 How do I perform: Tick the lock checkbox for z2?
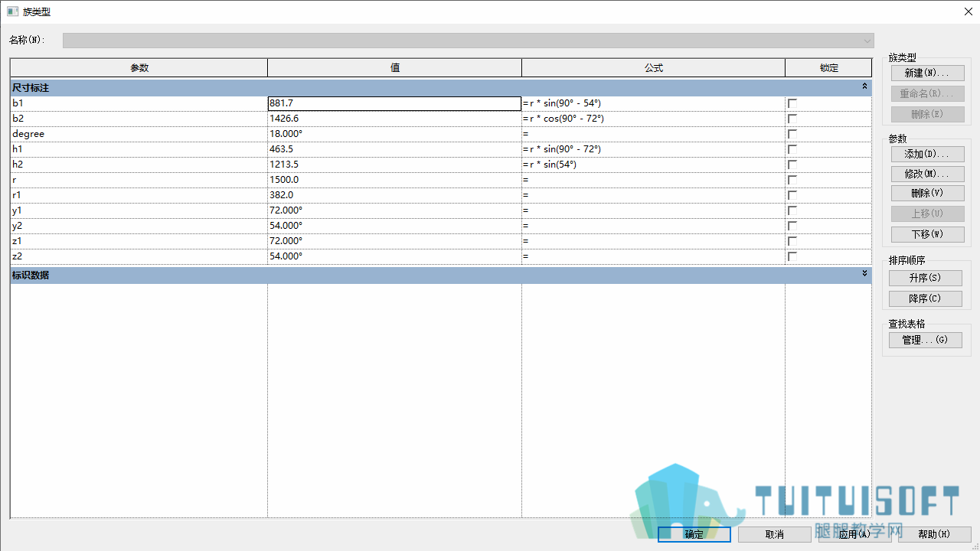[792, 256]
